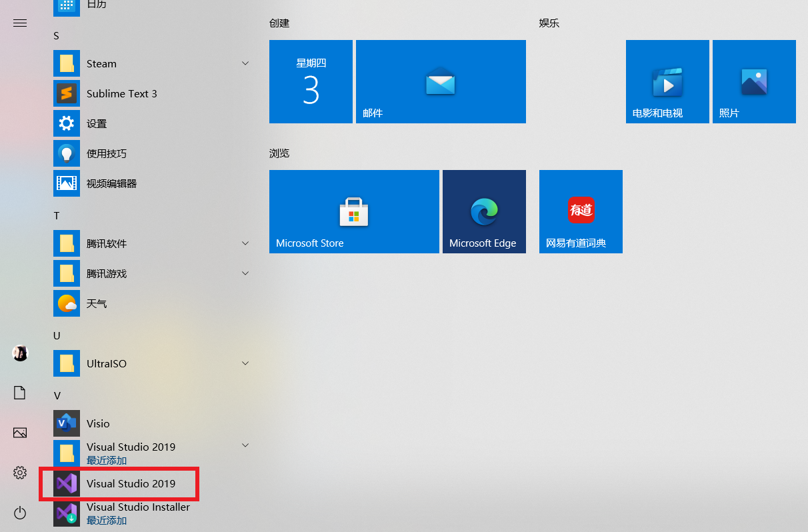808x532 pixels.
Task: Open the 使用技巧 tips app
Action: click(x=105, y=153)
